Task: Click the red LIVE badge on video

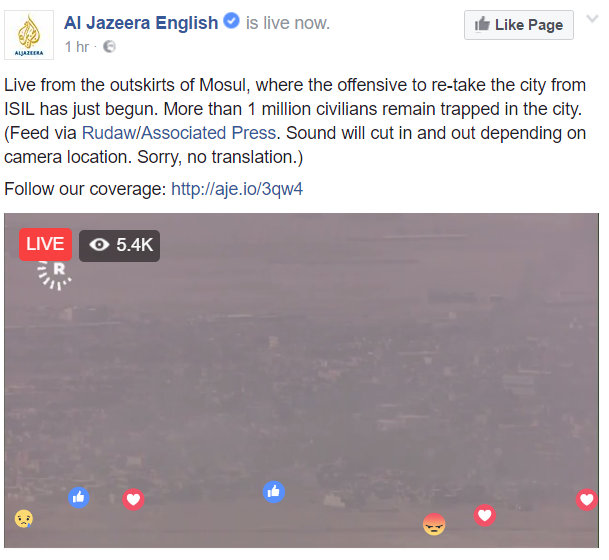Action: point(45,244)
